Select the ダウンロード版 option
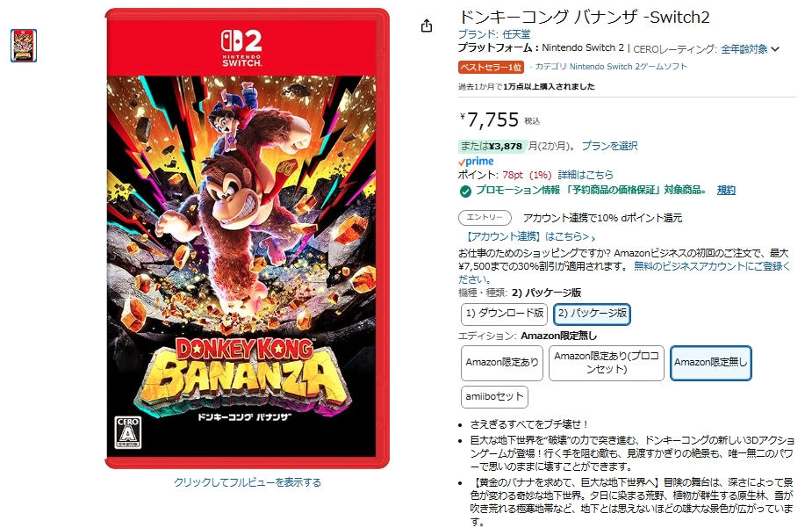The height and width of the screenshot is (528, 812). (504, 314)
